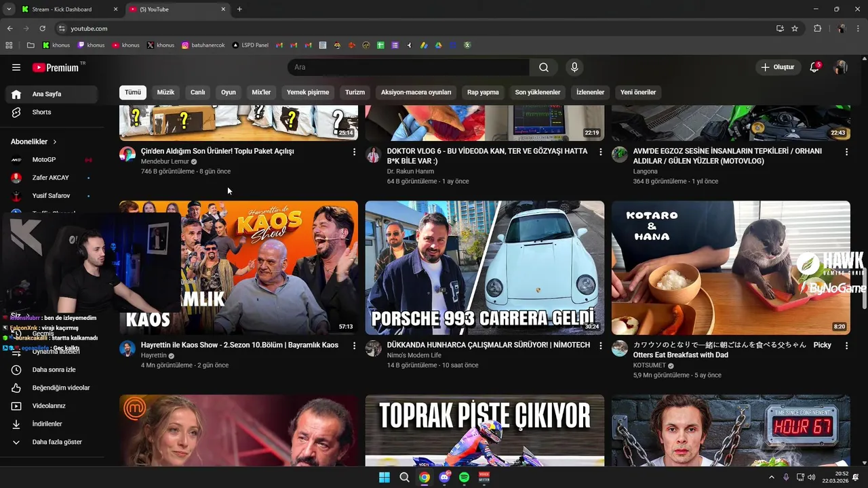Open the YouTube hamburger guide menu
Screen dimensions: 868x488
16,67
